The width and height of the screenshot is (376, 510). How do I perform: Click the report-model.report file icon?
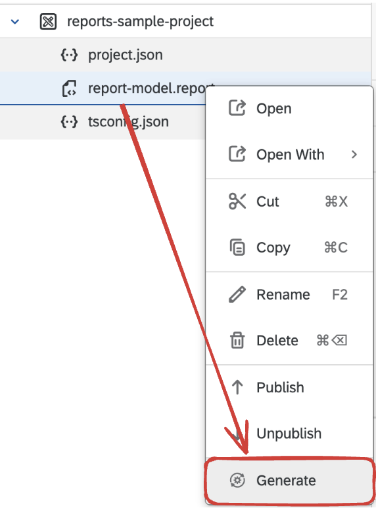(x=69, y=88)
